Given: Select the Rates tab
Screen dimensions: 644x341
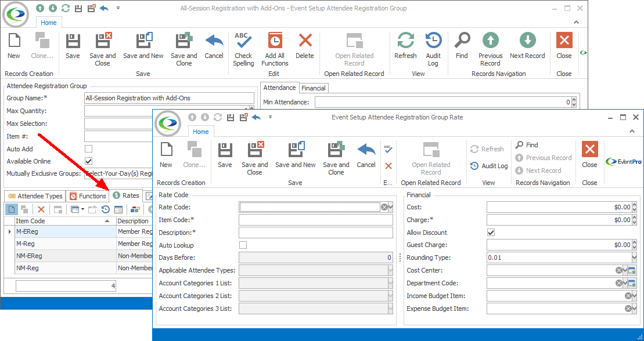Looking at the screenshot, I should pyautogui.click(x=126, y=196).
